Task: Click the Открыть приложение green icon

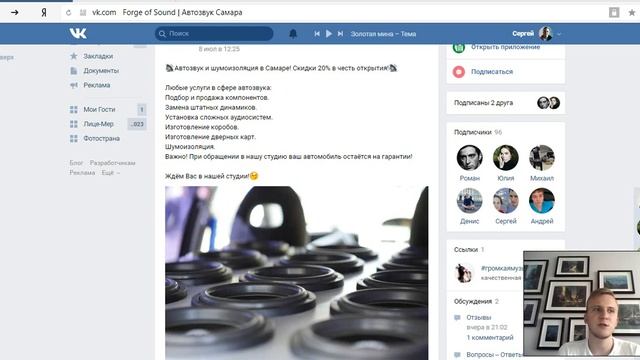Action: 459,47
